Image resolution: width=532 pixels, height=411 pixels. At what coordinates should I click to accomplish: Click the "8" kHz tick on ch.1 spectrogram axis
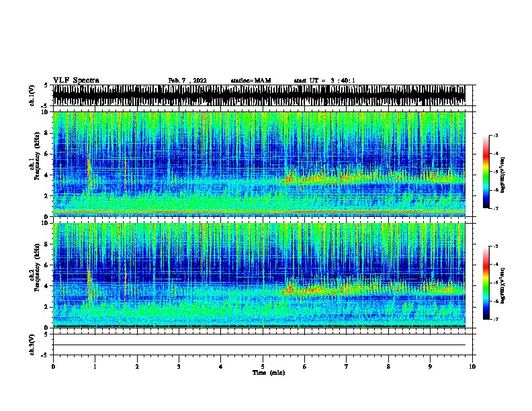46,133
